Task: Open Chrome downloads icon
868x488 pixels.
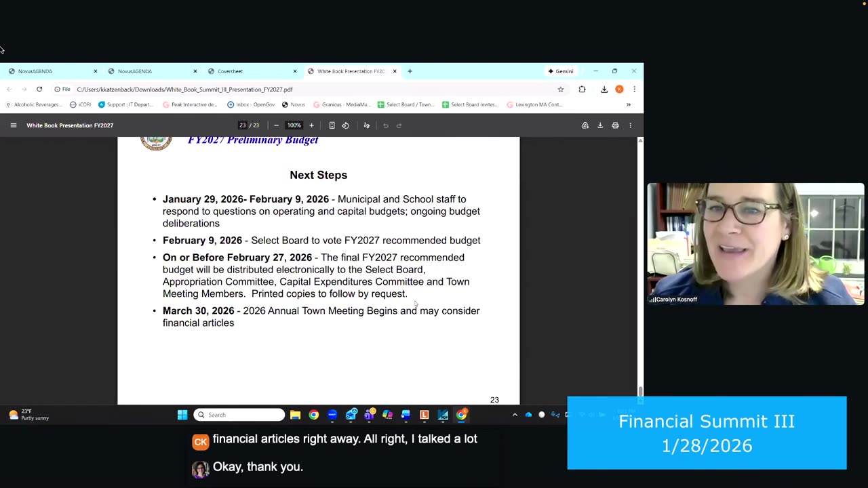Action: tap(604, 89)
